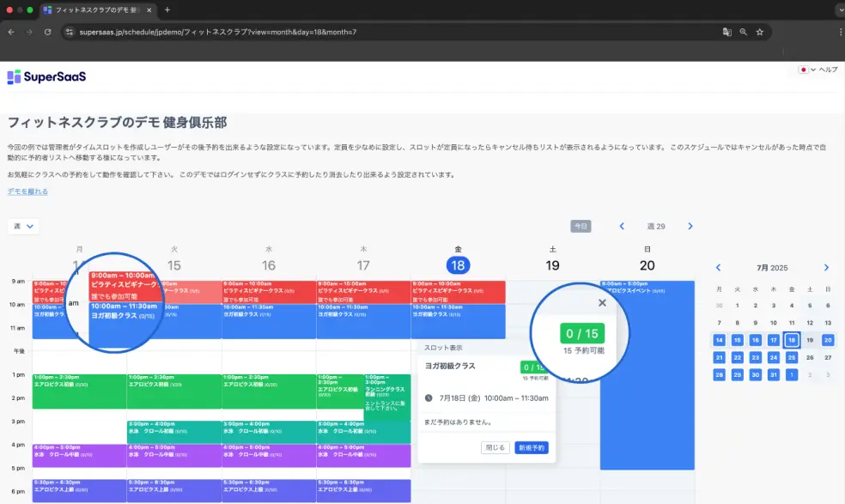Open Monday 1:00pm エアロビクス初級 slot

tap(79, 392)
